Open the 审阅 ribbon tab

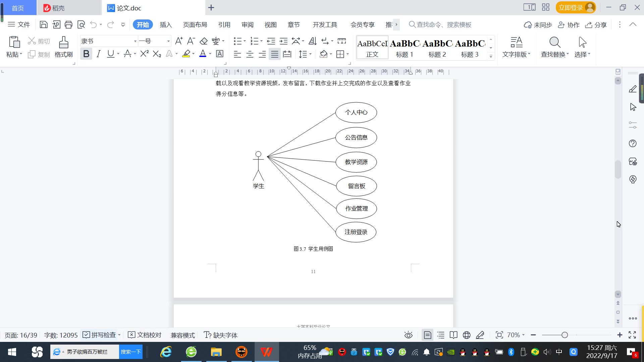247,25
